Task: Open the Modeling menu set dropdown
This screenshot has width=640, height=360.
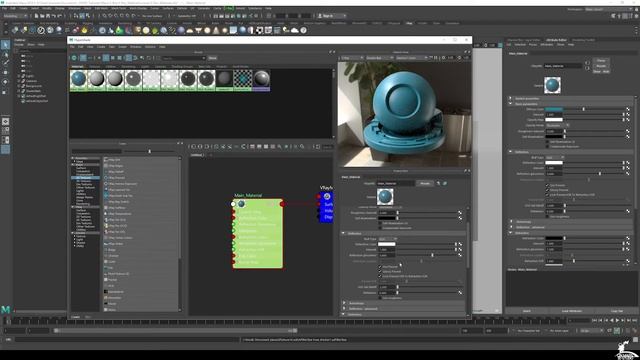Action: point(15,16)
